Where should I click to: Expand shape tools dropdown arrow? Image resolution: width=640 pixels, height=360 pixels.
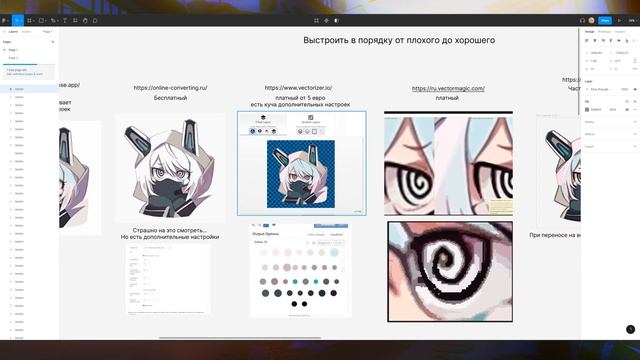coord(45,20)
